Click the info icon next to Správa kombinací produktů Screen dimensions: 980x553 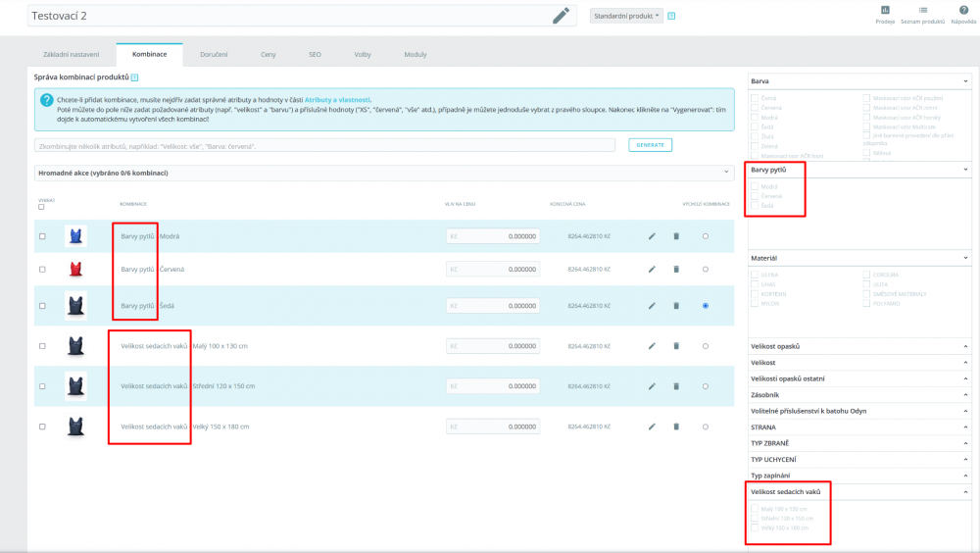134,77
